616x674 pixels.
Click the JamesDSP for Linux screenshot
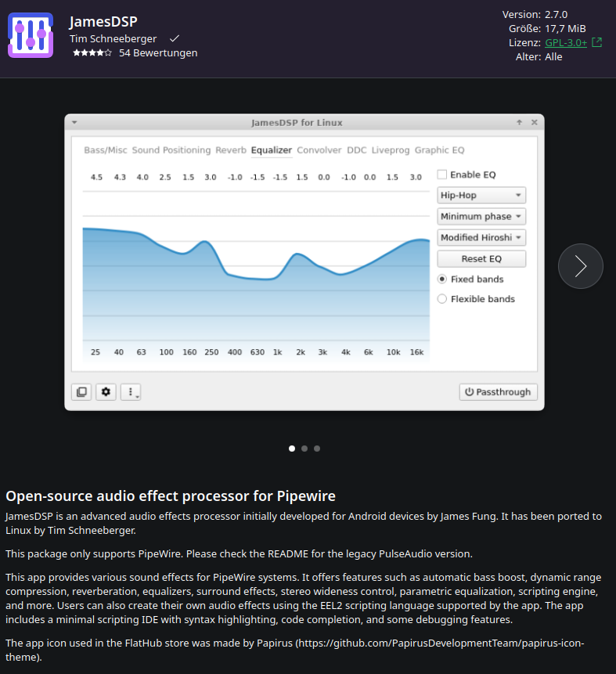(304, 262)
